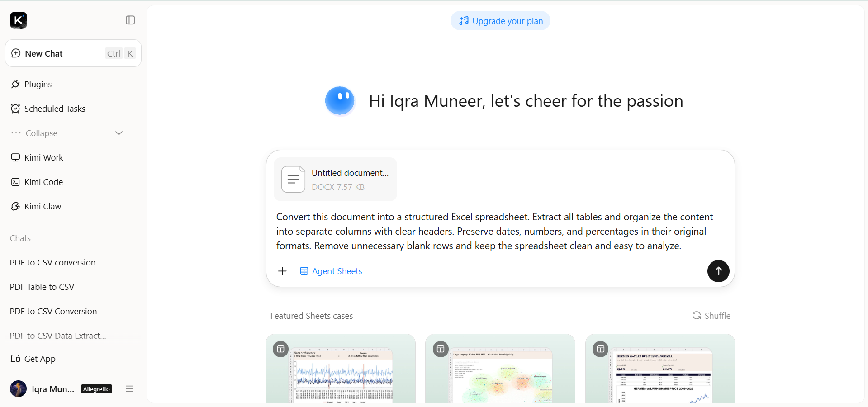Click the attached Untitled document file

335,180
